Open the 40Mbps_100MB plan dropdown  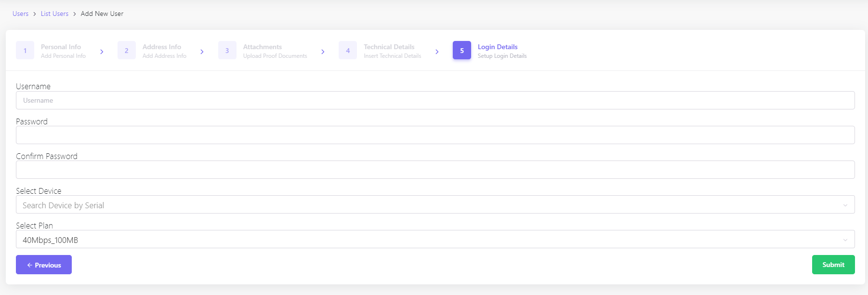pyautogui.click(x=435, y=239)
